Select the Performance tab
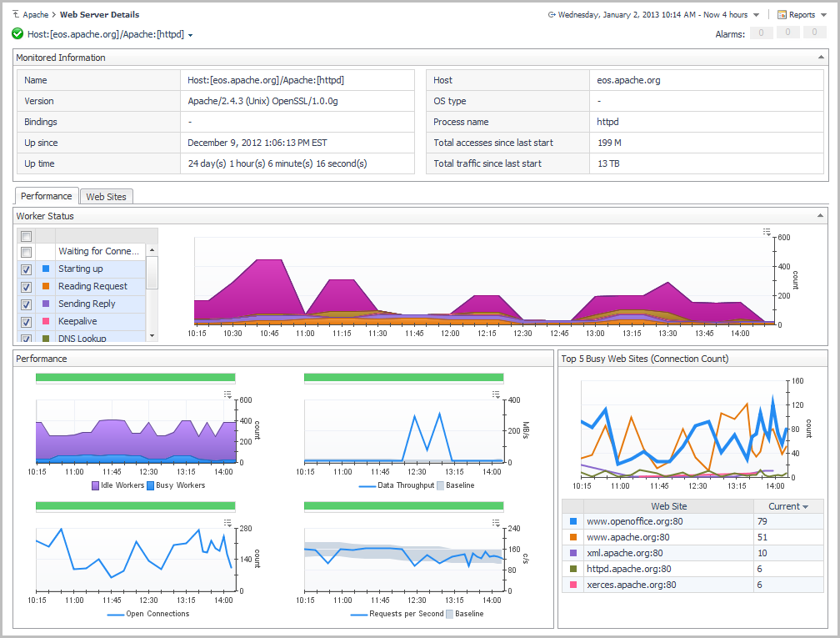This screenshot has height=638, width=840. click(x=47, y=197)
